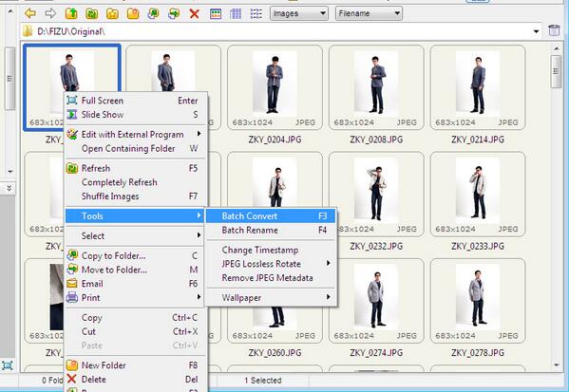Viewport: 569px width, 392px height.
Task: Click the left panel scrollbar down arrow
Action: pyautogui.click(x=10, y=171)
